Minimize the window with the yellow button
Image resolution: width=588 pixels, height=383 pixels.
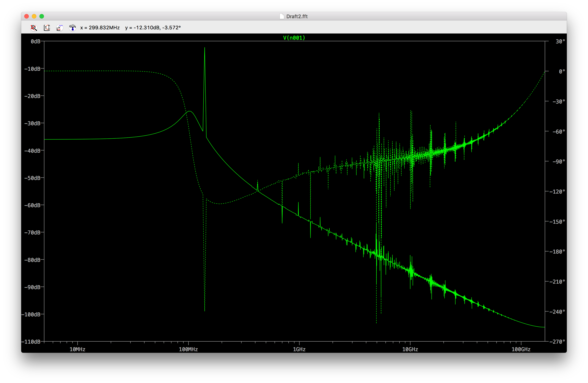[34, 16]
